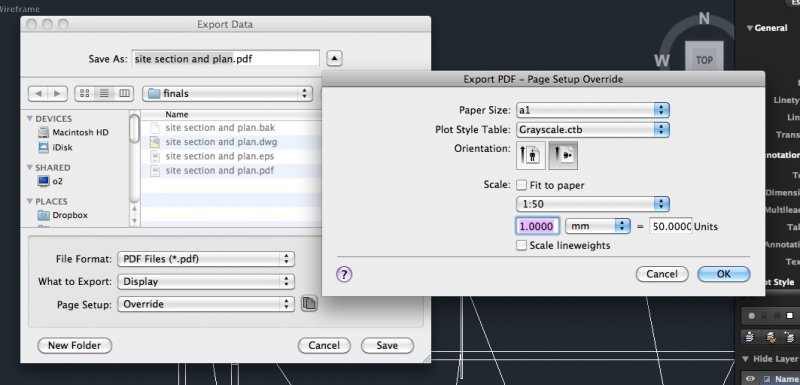Switch file browser to column view
This screenshot has width=800, height=385.
click(x=124, y=93)
